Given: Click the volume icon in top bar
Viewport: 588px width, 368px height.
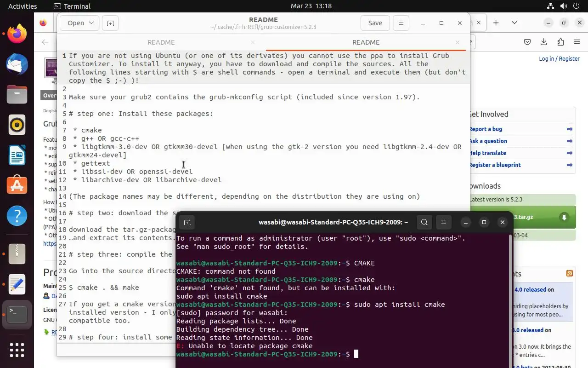Looking at the screenshot, I should click(x=564, y=6).
